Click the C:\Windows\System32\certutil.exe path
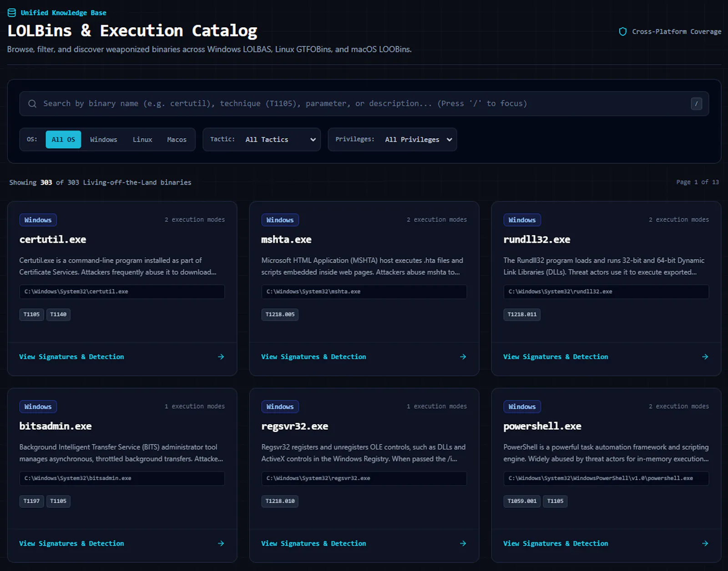 (x=122, y=292)
